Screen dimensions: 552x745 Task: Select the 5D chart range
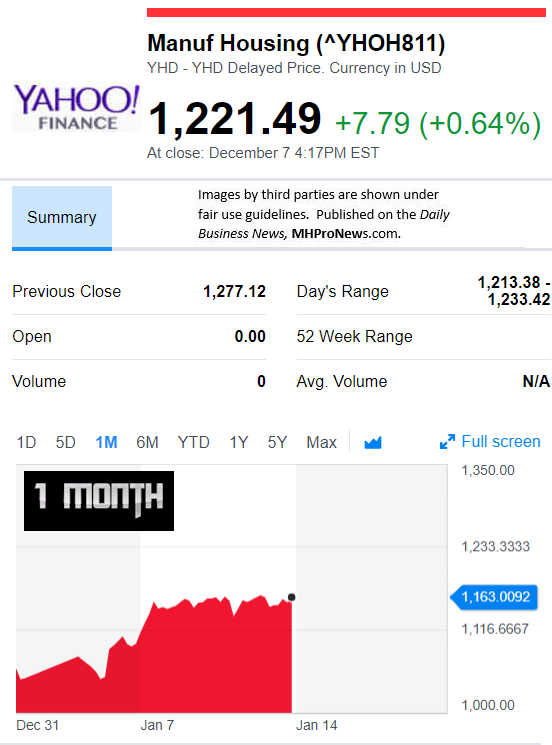point(66,442)
